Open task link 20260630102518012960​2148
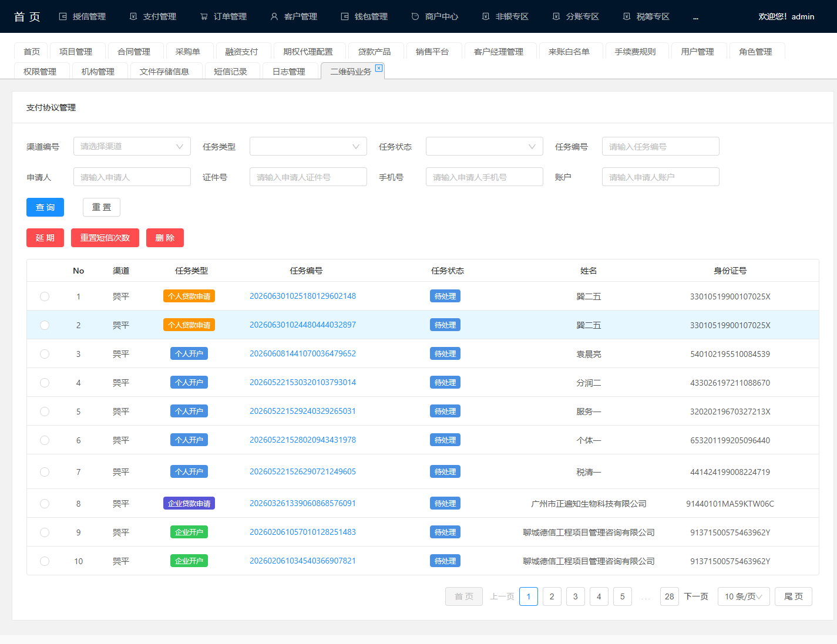This screenshot has width=837, height=644. coord(302,296)
